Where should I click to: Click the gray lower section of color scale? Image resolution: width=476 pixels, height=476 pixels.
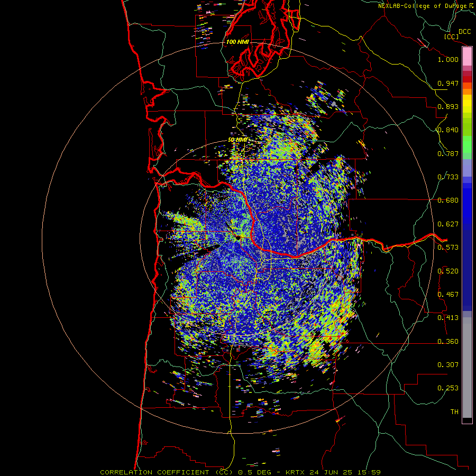467,368
